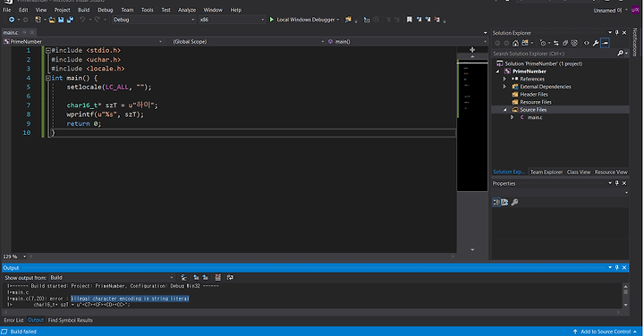This screenshot has width=644, height=336.
Task: Click the editor split window handle
Action: click(472, 50)
